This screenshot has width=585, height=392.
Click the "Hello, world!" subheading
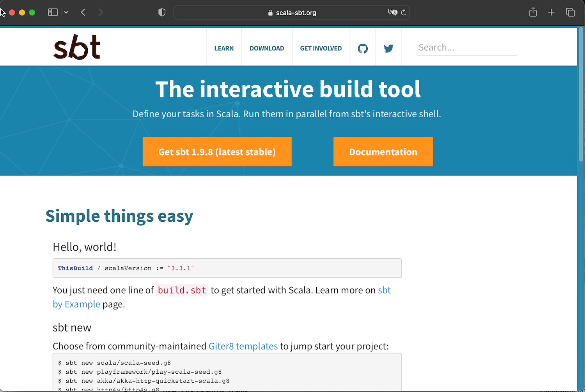[85, 247]
